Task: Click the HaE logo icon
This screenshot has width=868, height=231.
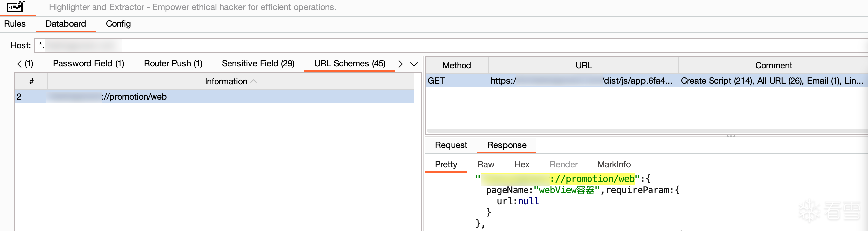Action: [15, 7]
